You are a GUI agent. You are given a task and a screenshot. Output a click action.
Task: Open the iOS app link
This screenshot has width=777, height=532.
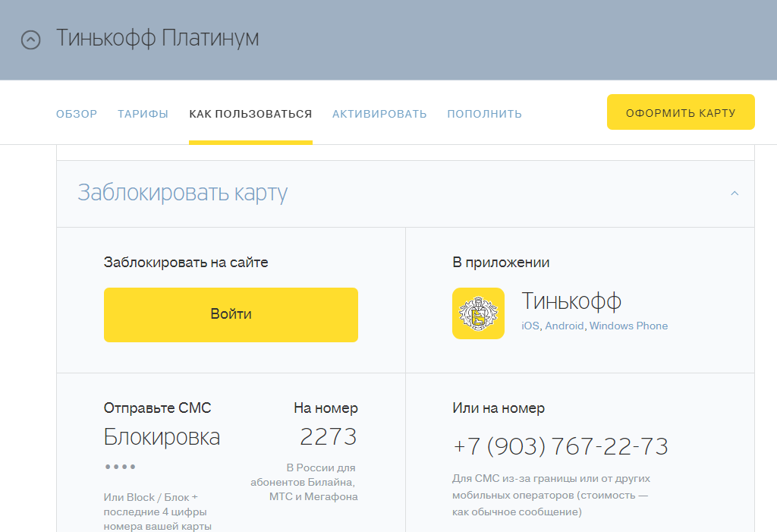(x=530, y=326)
